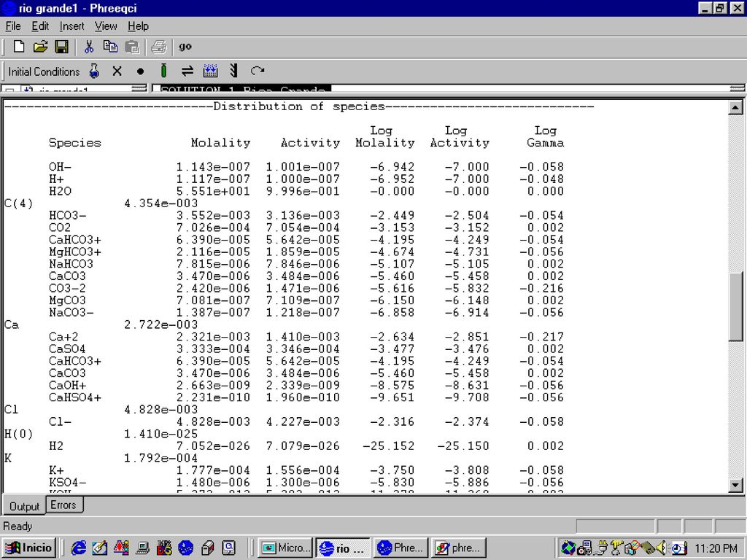Image resolution: width=747 pixels, height=560 pixels.
Task: Click the Open folder icon
Action: (41, 47)
